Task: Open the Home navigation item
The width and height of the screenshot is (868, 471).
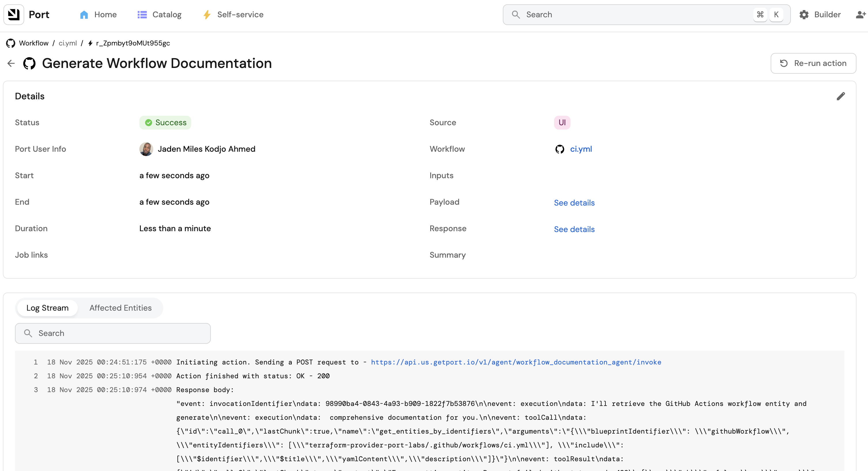Action: tap(98, 14)
